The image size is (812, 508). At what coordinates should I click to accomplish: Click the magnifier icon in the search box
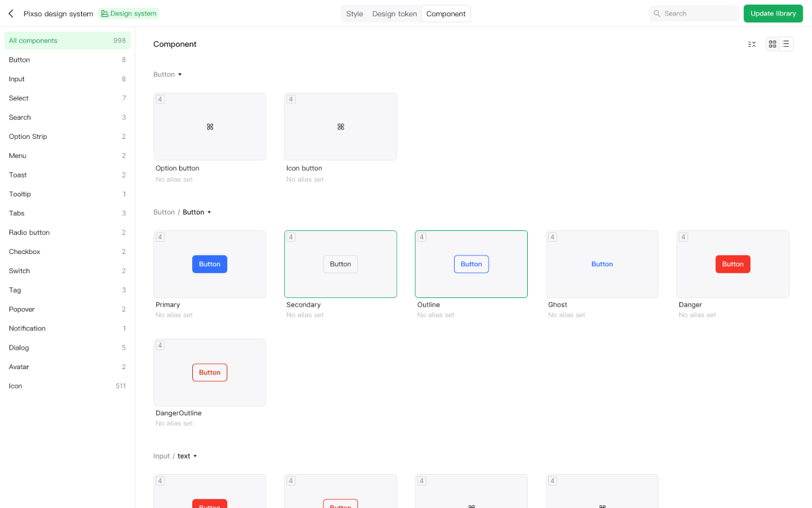coord(657,14)
